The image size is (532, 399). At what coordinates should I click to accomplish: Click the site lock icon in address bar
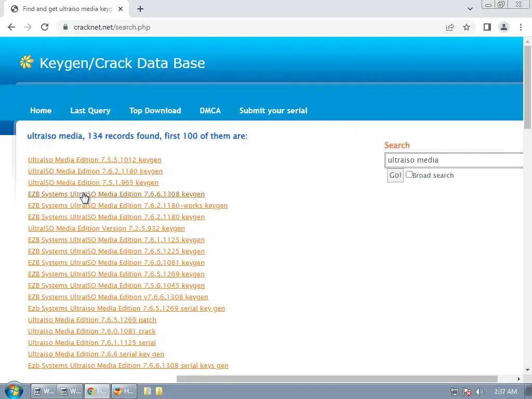pos(65,27)
